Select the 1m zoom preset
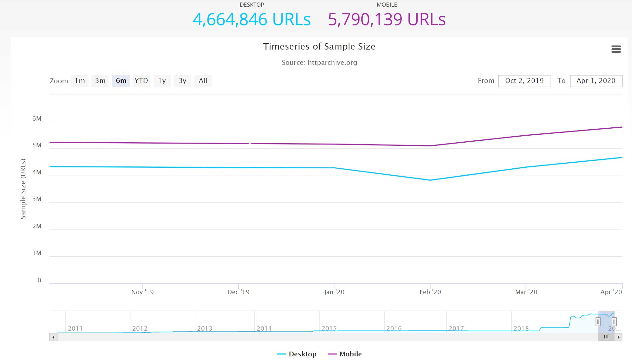 pos(79,81)
